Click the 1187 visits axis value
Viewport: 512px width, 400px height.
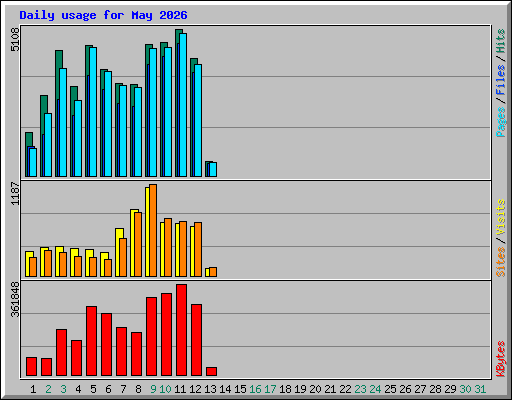(15, 193)
